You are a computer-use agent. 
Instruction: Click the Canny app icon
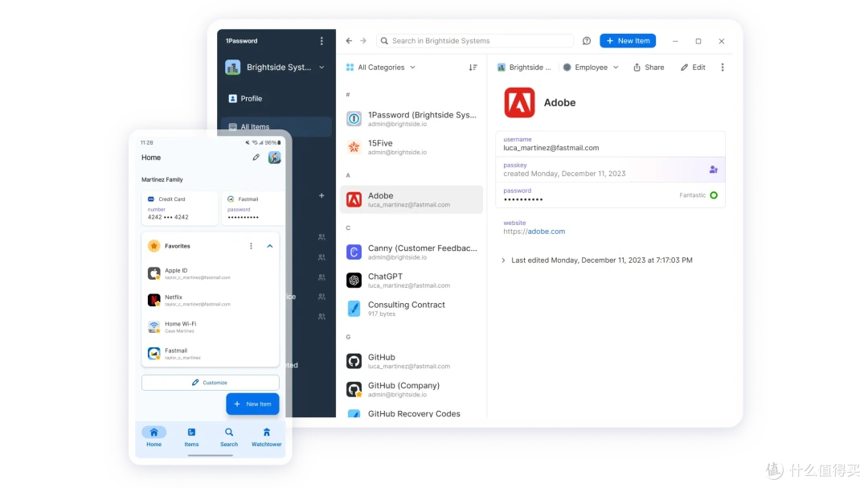point(354,252)
